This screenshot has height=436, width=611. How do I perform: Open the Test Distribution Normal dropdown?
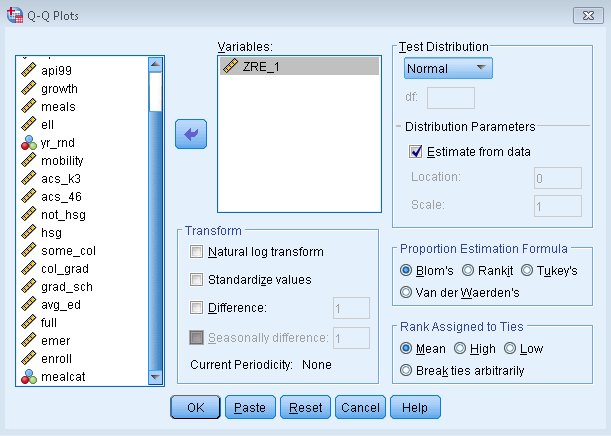[448, 68]
